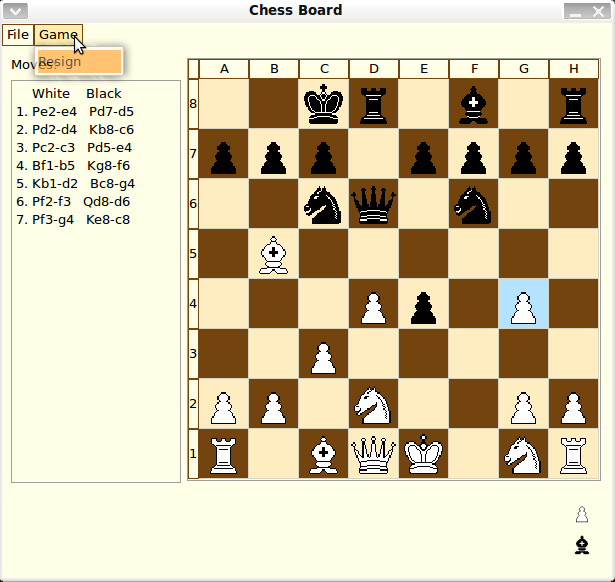Click the captured black bishop icon
Viewport: 615px width, 582px height.
(582, 545)
